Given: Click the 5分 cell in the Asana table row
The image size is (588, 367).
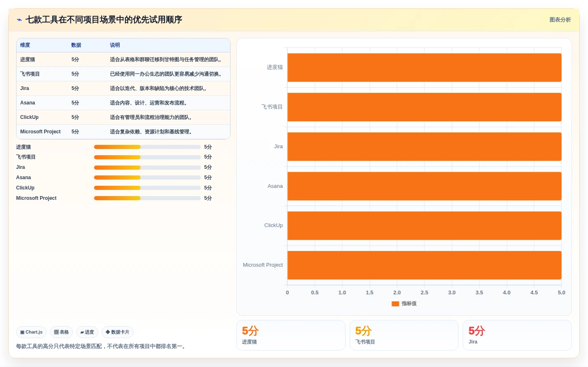Looking at the screenshot, I should [75, 103].
